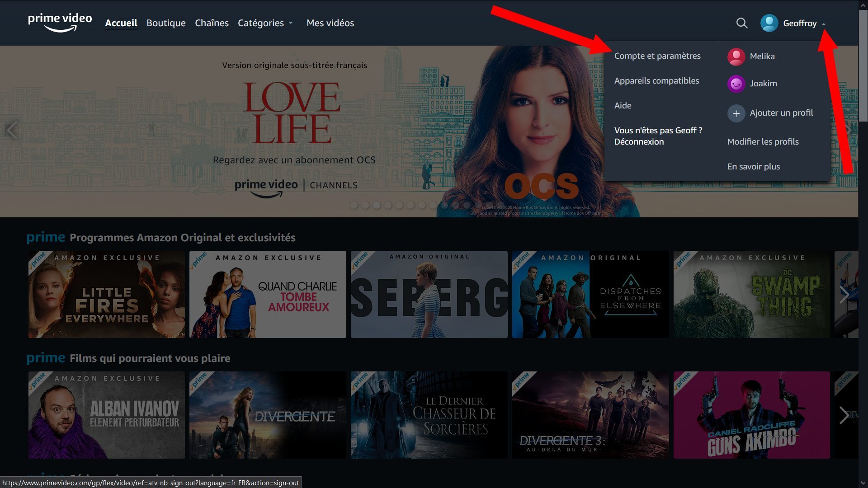Select Joakim's purple smiley avatar
The image size is (868, 488).
[736, 84]
